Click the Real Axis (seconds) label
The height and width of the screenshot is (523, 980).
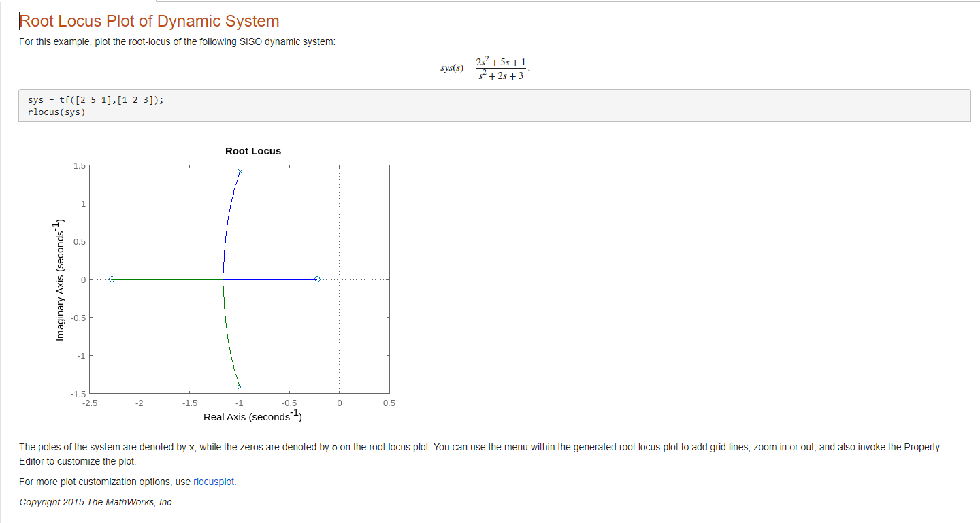point(252,416)
